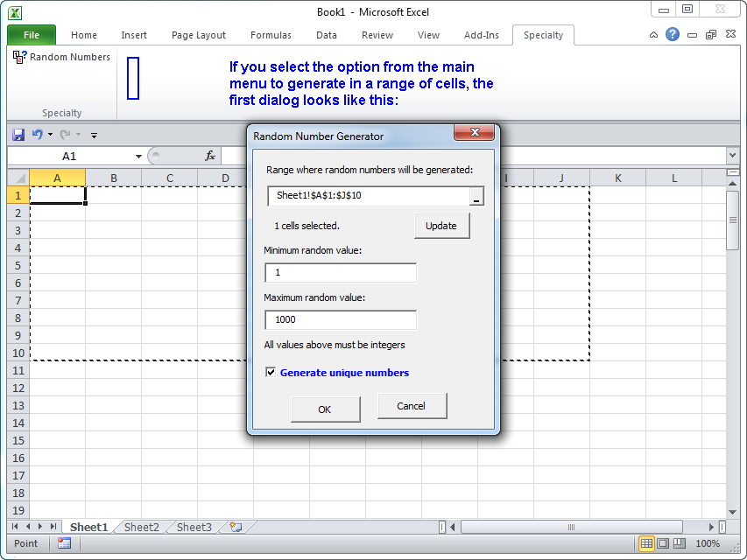Click the Insert Worksheet icon beside Sheet3
This screenshot has width=747, height=560.
[x=235, y=527]
